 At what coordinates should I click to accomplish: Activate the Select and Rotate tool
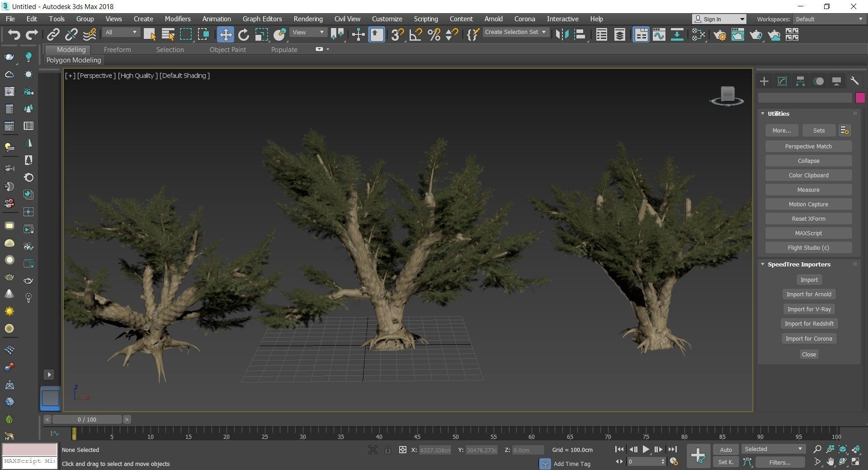pos(244,35)
